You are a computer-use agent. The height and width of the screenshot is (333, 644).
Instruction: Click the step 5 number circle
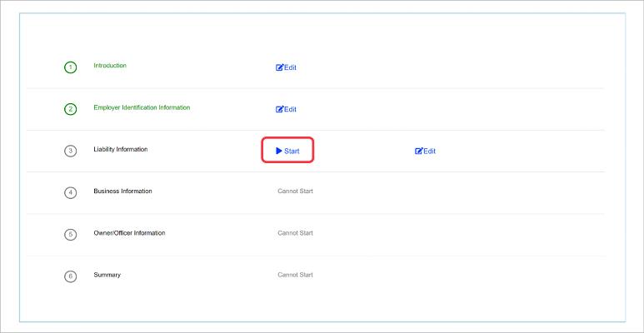(x=71, y=234)
